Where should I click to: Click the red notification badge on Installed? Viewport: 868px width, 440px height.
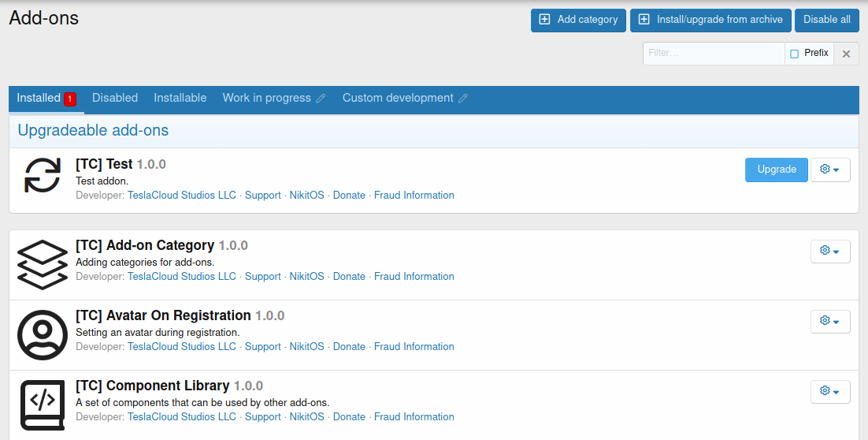[70, 99]
